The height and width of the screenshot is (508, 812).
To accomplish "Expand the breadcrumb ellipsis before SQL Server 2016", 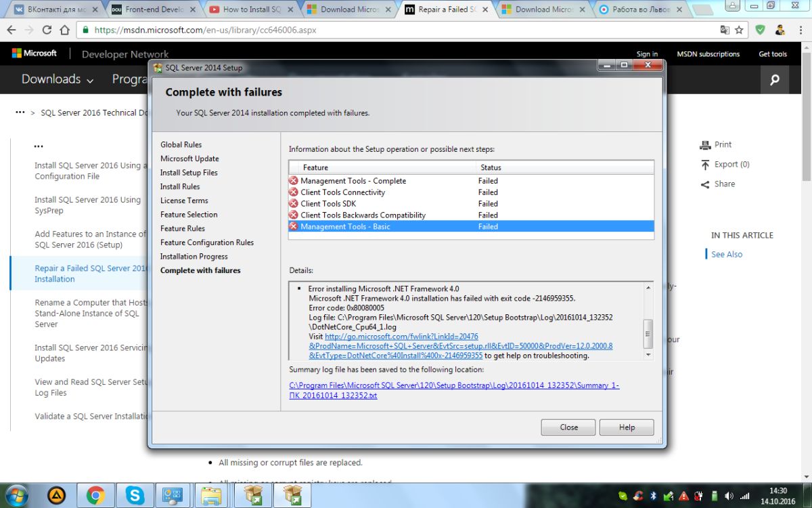I will point(20,112).
